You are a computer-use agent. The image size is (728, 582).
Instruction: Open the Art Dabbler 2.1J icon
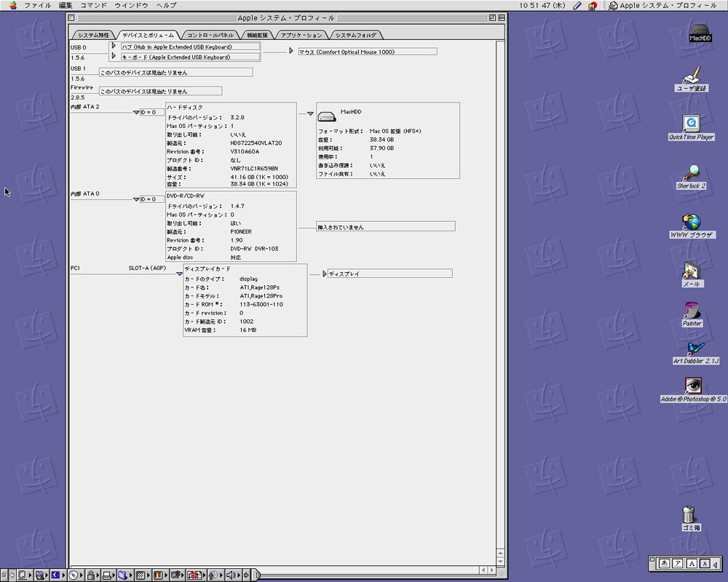tap(696, 353)
